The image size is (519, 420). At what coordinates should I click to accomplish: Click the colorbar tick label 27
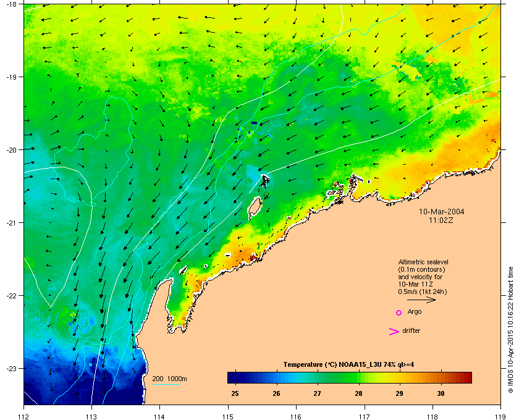(x=318, y=393)
